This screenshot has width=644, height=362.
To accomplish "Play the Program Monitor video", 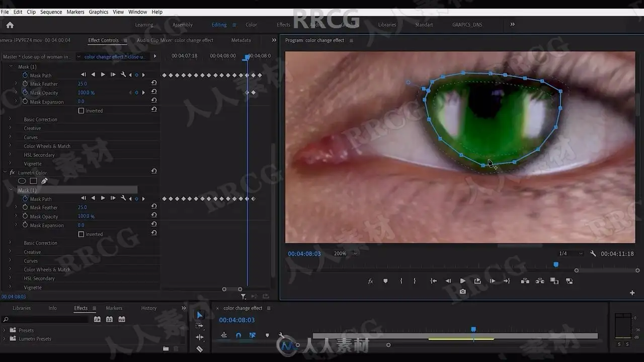I will point(463,281).
